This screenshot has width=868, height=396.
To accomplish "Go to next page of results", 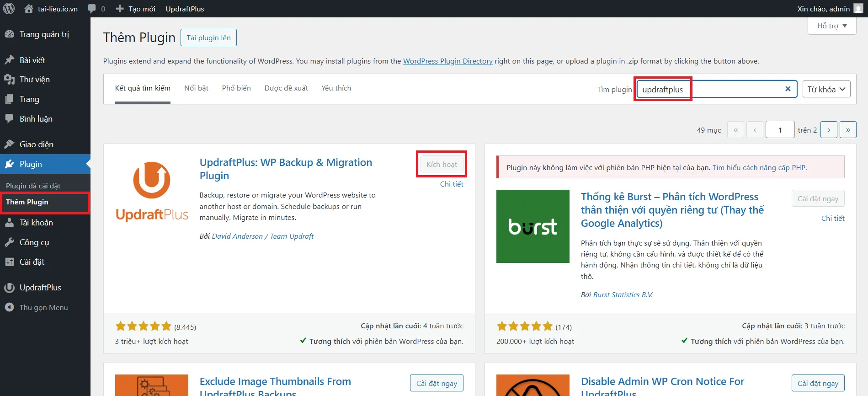I will point(828,130).
